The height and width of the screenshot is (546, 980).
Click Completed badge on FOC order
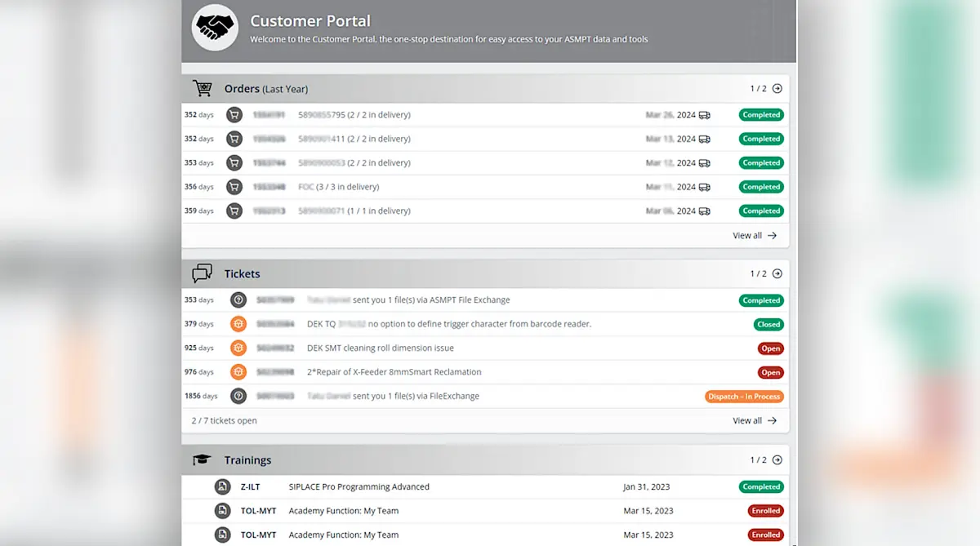(x=761, y=187)
